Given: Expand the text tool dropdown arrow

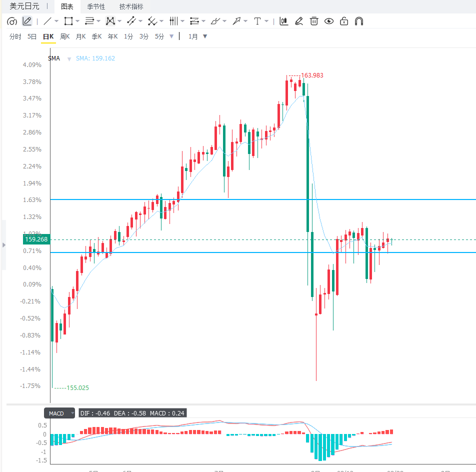Looking at the screenshot, I should [266, 21].
